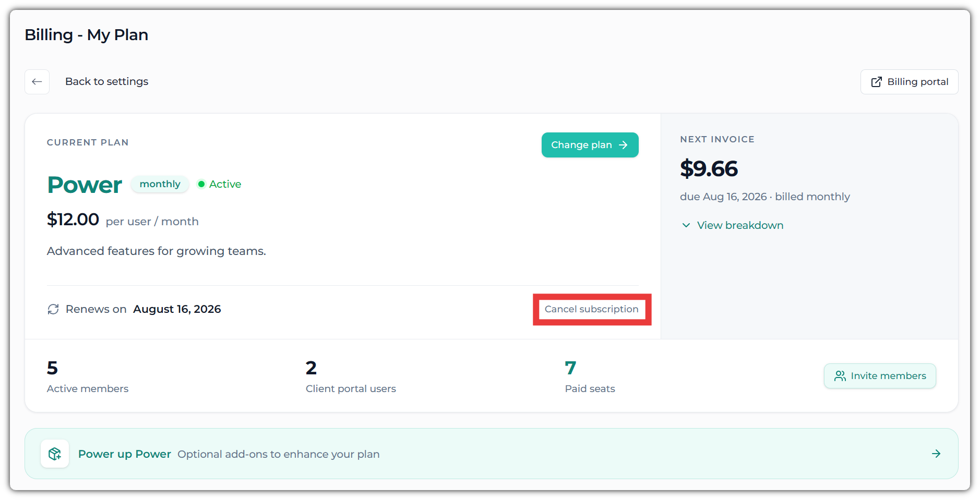Image resolution: width=980 pixels, height=500 pixels.
Task: Go Back to settings
Action: 106,81
